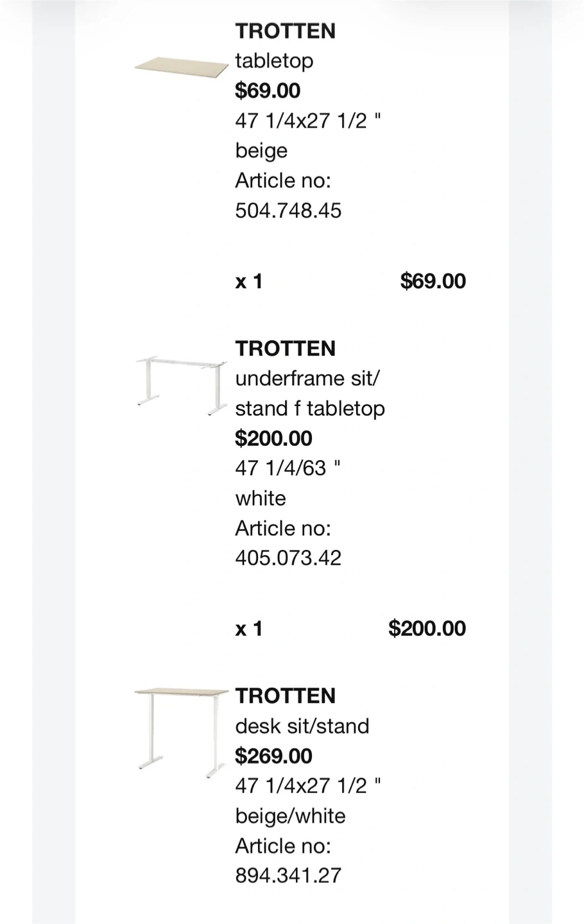Open the sit/stand desk product image
The image size is (584, 924).
coord(182,732)
